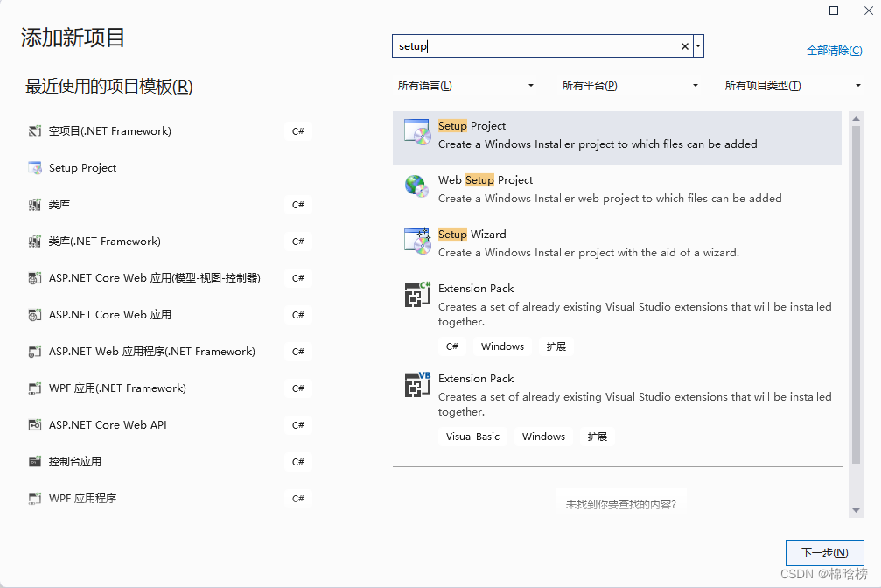Select ASP.NET Core Web 应用 label
The width and height of the screenshot is (881, 588).
(110, 315)
